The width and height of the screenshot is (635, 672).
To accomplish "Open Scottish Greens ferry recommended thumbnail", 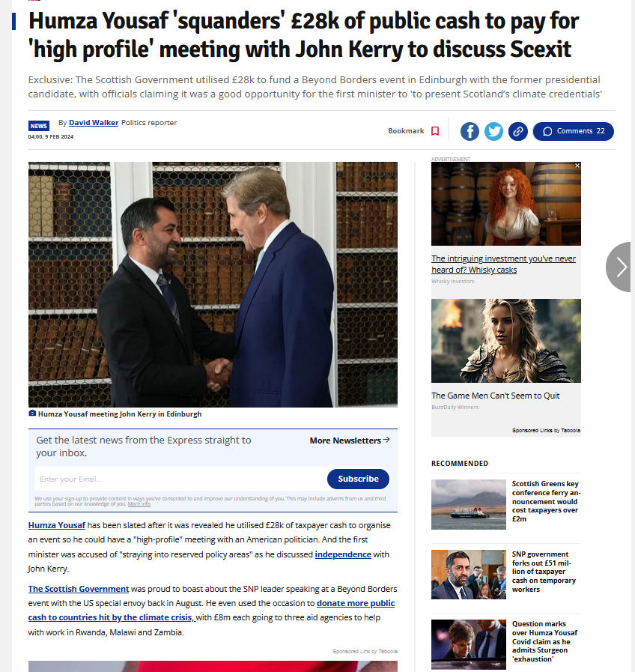I will 468,504.
